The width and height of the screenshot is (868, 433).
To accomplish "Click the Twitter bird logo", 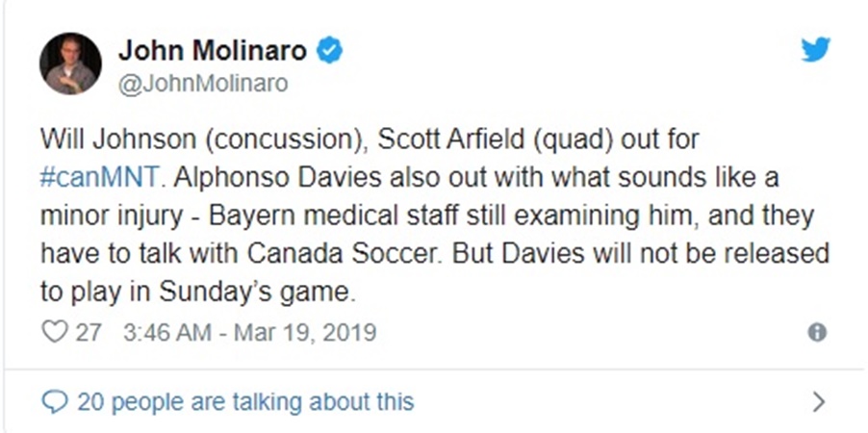I will tap(815, 49).
